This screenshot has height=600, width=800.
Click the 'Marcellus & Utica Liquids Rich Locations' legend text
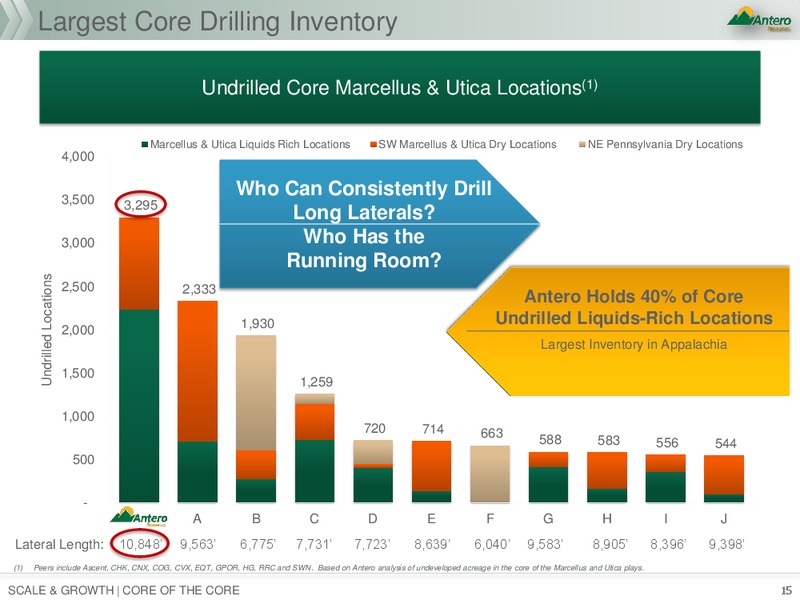(250, 144)
